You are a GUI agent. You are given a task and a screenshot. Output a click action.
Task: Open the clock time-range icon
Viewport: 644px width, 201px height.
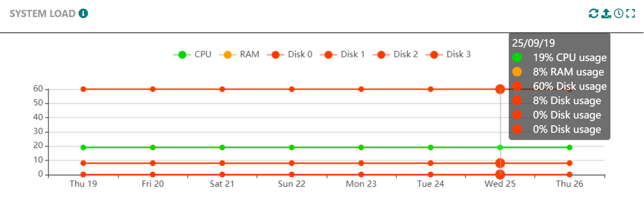[x=618, y=13]
